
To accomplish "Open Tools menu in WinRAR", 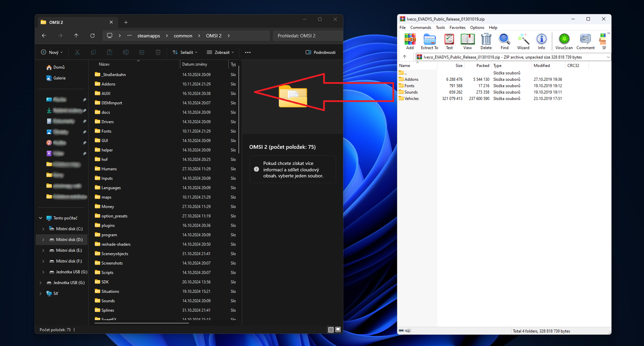I will (440, 28).
